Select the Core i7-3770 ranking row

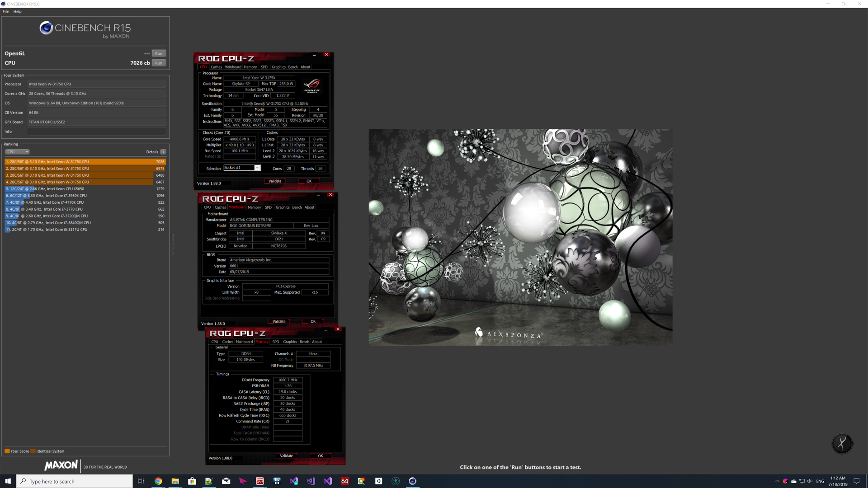click(x=85, y=209)
